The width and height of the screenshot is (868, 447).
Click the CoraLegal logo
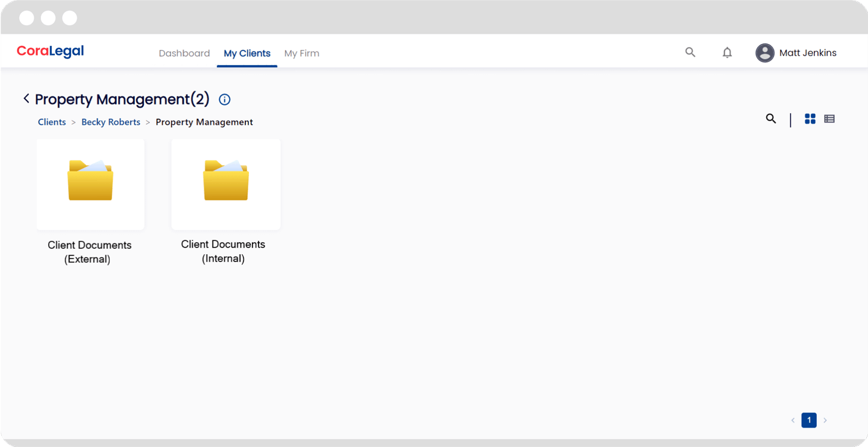click(50, 51)
